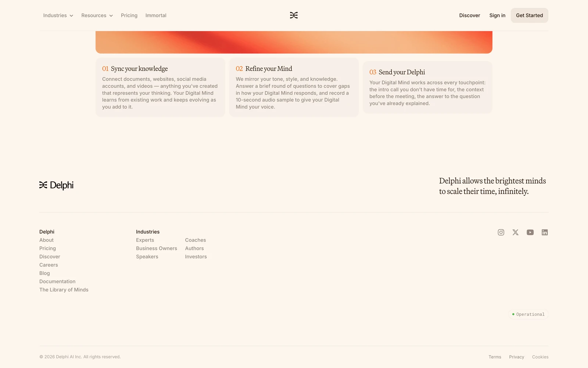Open the footer Pricing link
The image size is (588, 368).
(x=47, y=248)
